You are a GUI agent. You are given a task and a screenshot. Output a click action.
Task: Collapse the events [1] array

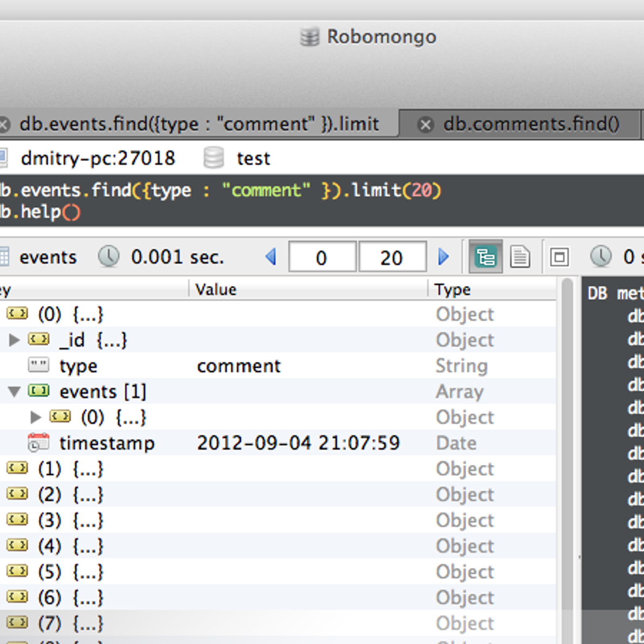coord(14,391)
